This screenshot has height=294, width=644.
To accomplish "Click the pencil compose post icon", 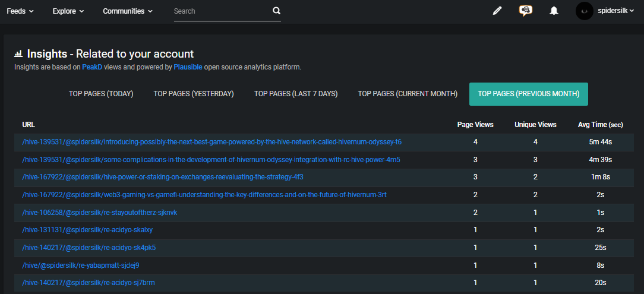I will (x=497, y=11).
